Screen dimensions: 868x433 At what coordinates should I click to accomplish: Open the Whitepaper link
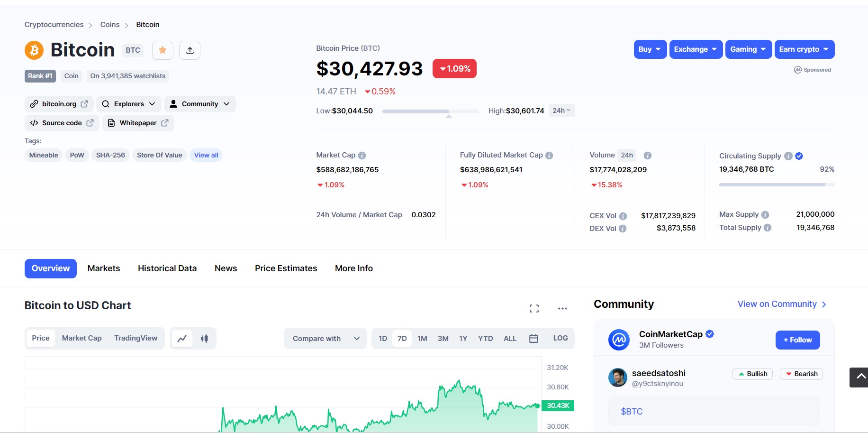tap(138, 123)
